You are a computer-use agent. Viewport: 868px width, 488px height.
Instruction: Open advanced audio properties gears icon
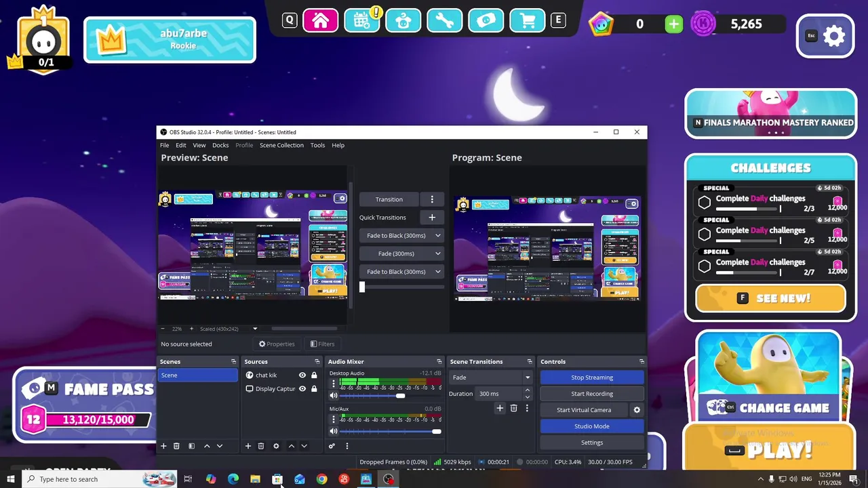pos(332,446)
